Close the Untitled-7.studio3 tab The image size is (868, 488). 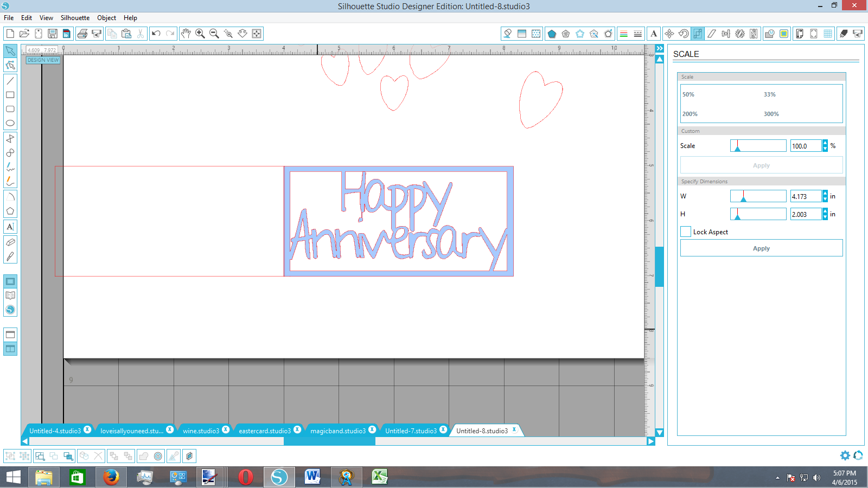(443, 429)
